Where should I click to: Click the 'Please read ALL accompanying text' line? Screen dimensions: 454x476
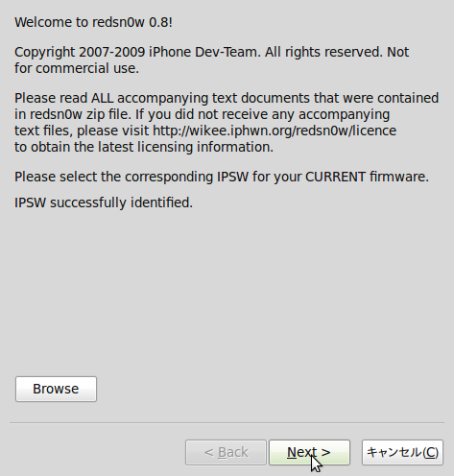click(x=227, y=98)
